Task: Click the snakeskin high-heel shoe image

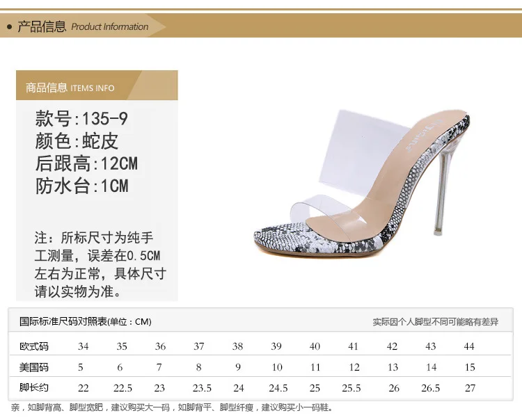Action: click(x=362, y=184)
